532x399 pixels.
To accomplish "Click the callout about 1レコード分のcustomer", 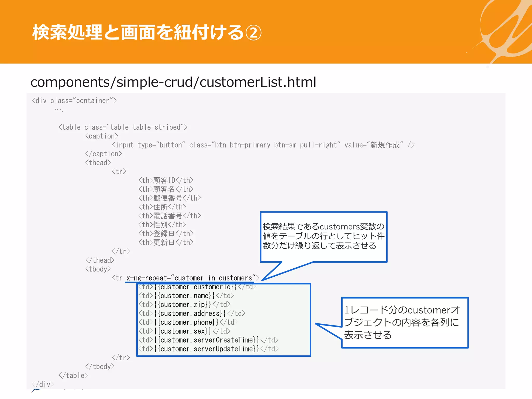I will (x=404, y=322).
